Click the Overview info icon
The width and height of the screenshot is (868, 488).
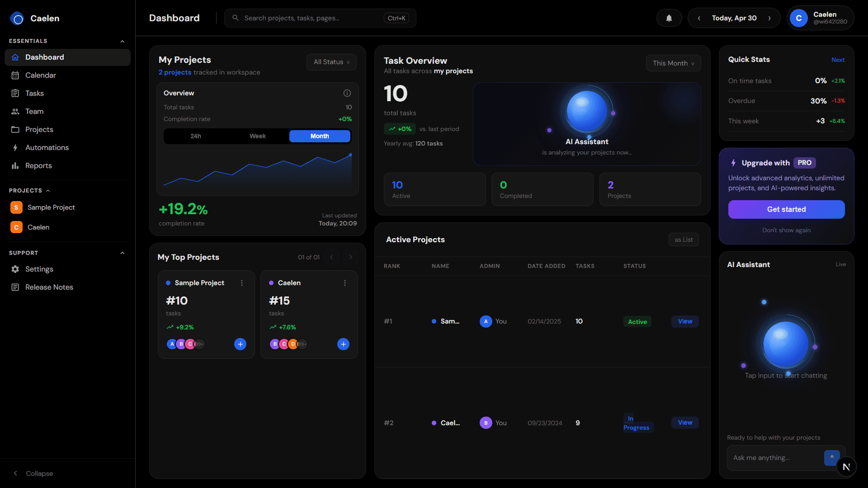[x=347, y=93]
